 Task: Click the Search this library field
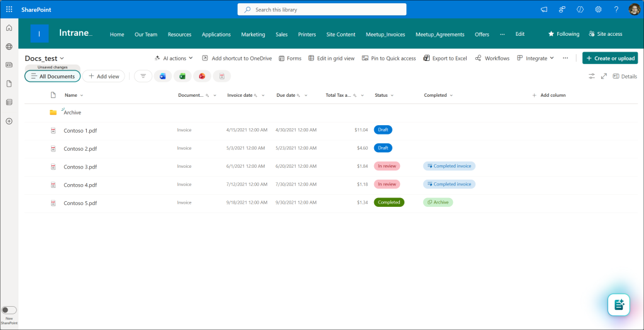click(x=321, y=9)
